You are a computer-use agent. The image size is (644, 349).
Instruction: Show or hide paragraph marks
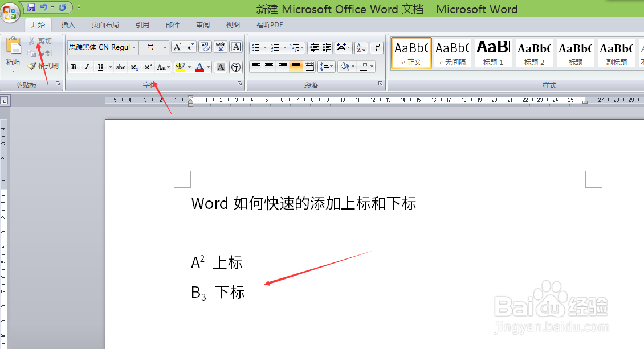377,48
